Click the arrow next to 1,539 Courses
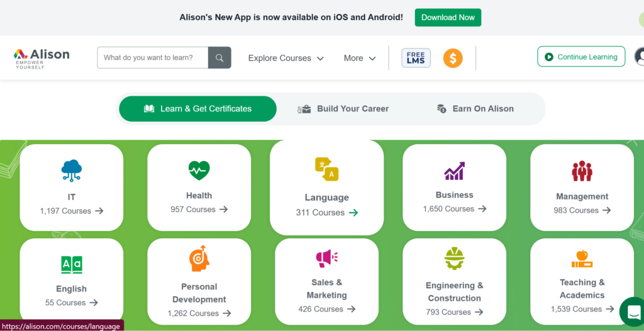This screenshot has height=331, width=644. (x=610, y=309)
